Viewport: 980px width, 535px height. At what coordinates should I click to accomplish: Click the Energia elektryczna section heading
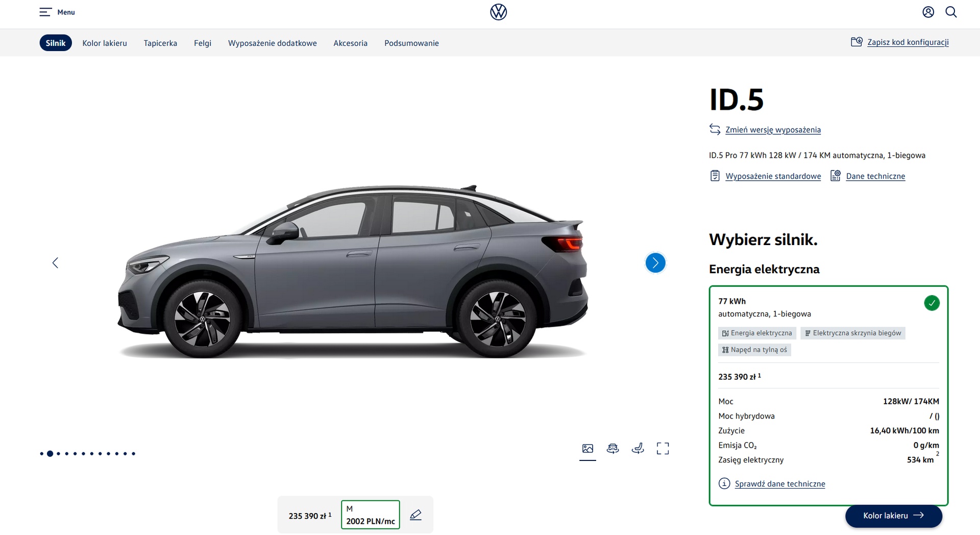[764, 269]
